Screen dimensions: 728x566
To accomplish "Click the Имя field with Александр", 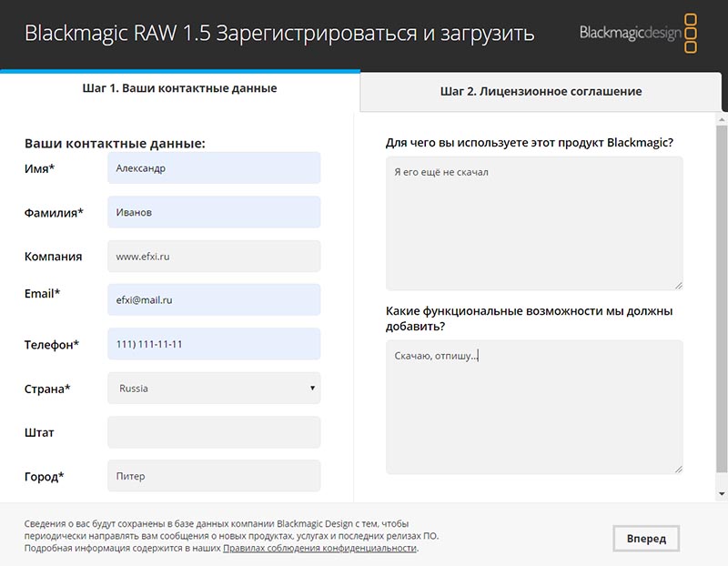I will [214, 168].
